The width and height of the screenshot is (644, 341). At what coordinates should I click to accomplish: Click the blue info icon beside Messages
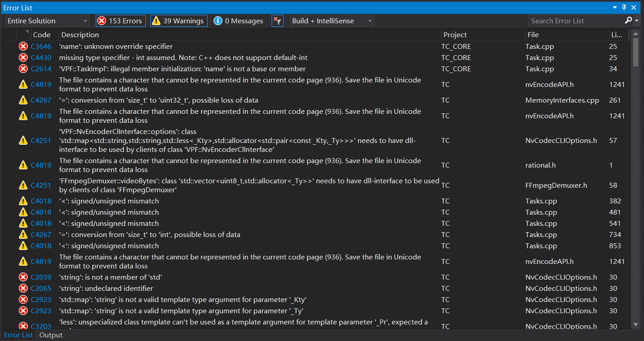point(218,21)
